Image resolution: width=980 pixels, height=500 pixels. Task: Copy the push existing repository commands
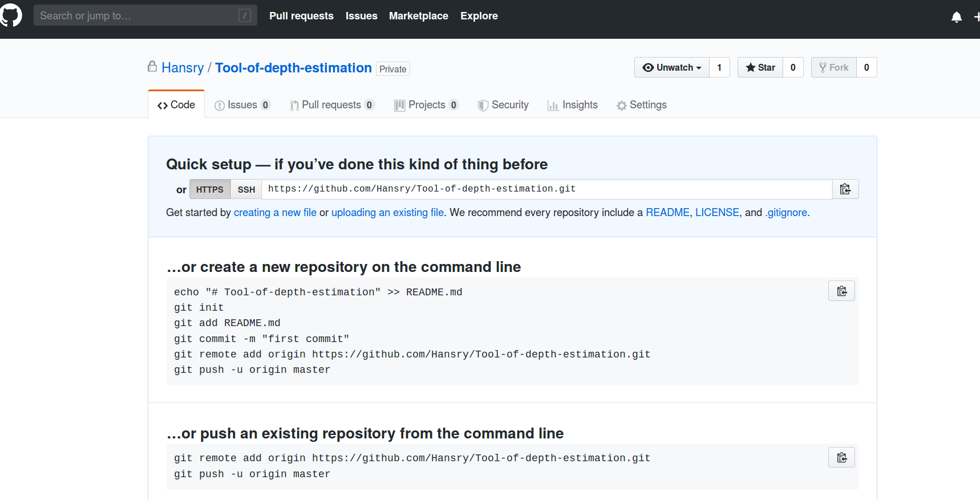click(841, 458)
